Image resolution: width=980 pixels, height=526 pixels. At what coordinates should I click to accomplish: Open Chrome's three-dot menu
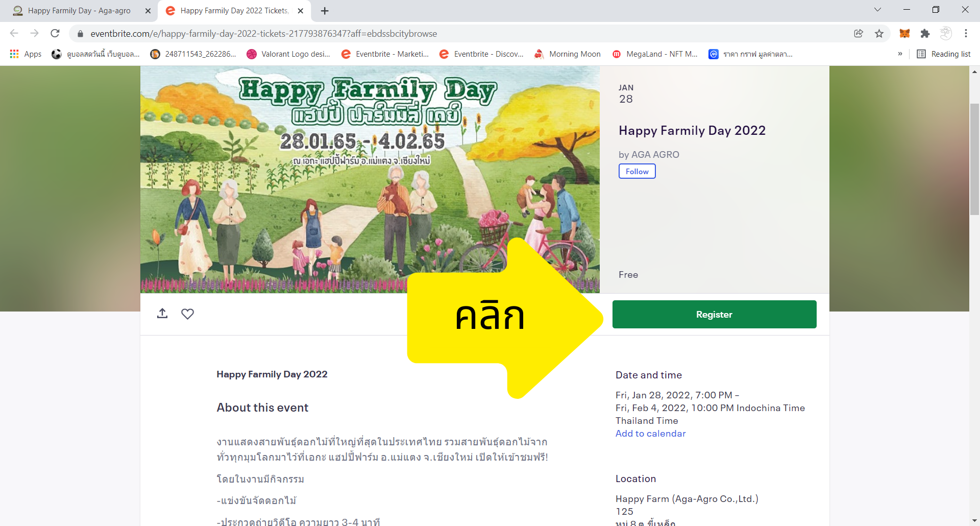pyautogui.click(x=966, y=34)
